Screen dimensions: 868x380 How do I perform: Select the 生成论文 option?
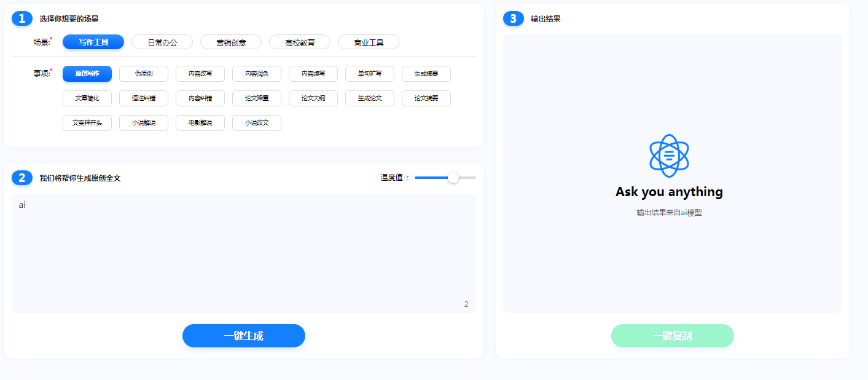pos(370,98)
